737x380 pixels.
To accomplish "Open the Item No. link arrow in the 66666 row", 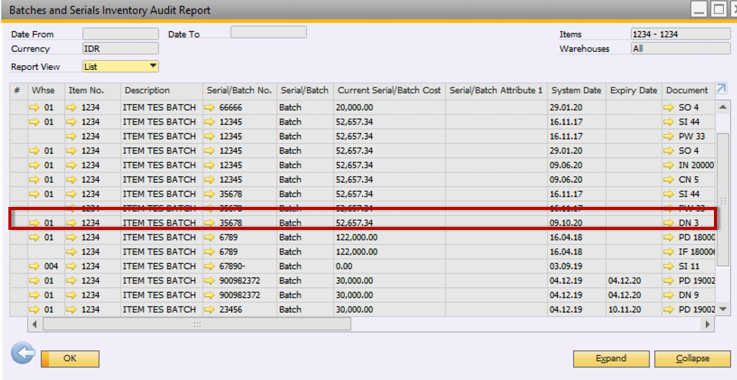I will pyautogui.click(x=71, y=108).
